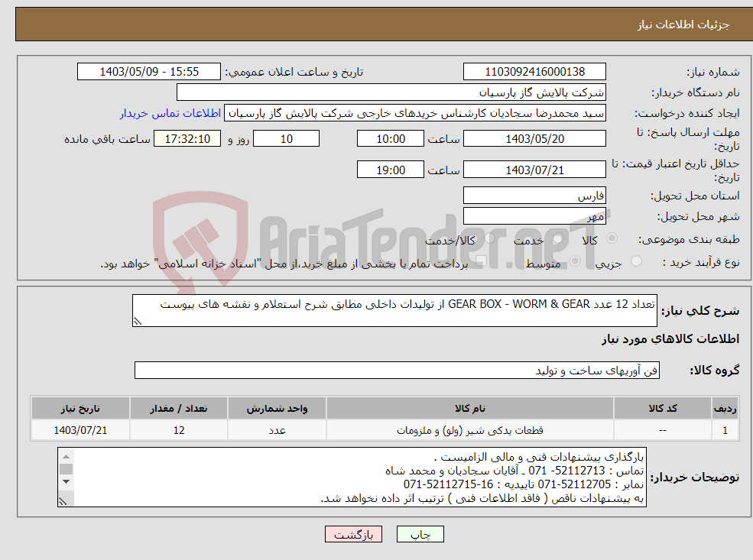The height and width of the screenshot is (560, 753).
Task: Click the بازگشت (back) button
Action: (x=353, y=534)
